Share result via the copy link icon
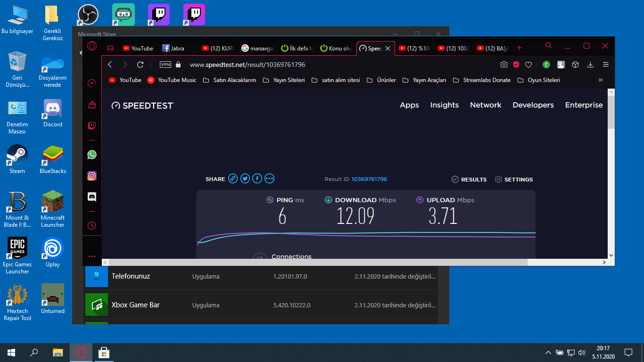The height and width of the screenshot is (362, 644). 233,179
